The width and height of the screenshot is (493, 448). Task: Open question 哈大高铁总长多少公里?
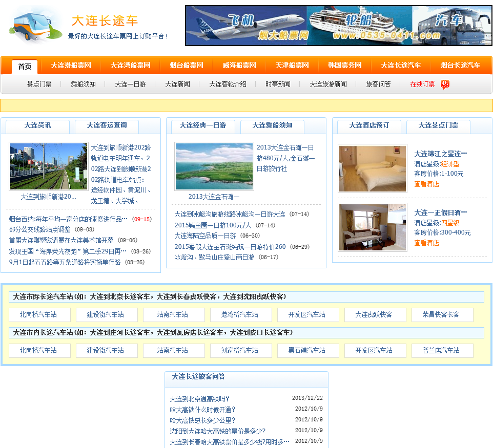(203, 420)
